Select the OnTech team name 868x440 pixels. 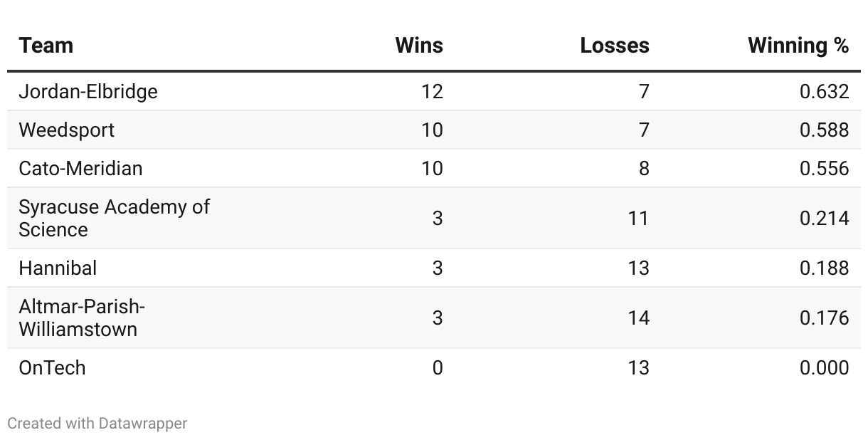coord(53,368)
